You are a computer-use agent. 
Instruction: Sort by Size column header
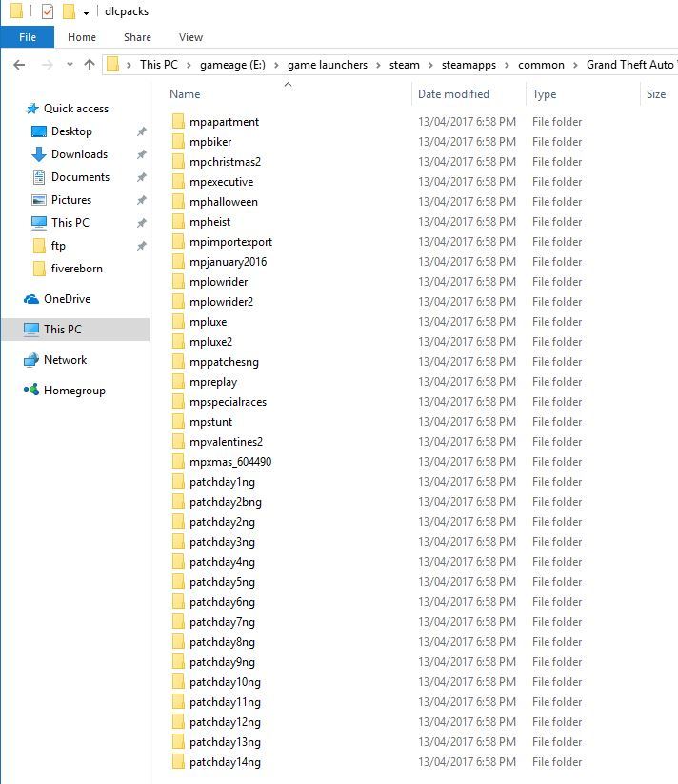pyautogui.click(x=656, y=94)
